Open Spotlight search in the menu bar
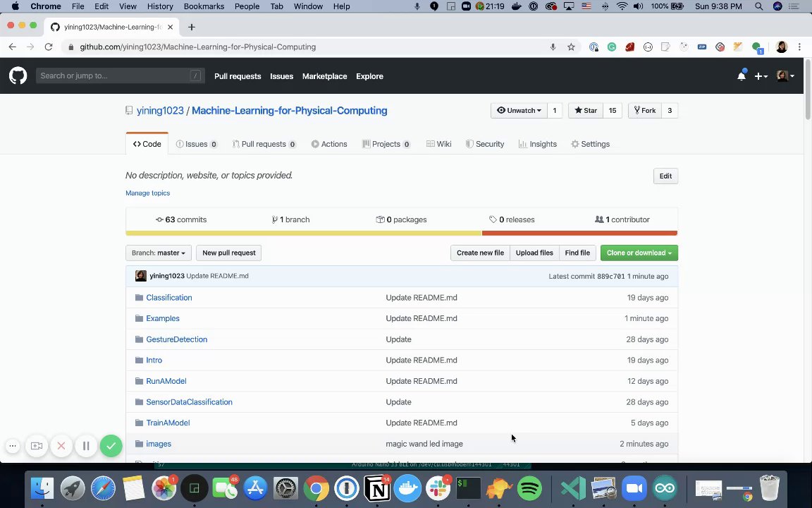 point(758,6)
